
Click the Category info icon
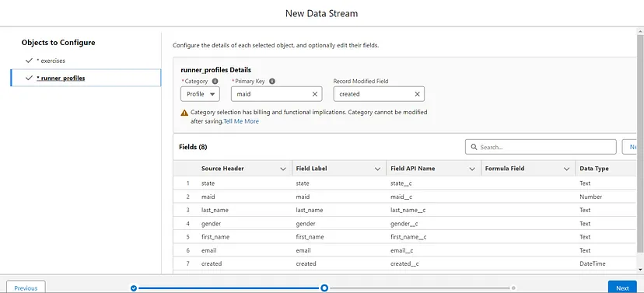coord(215,82)
